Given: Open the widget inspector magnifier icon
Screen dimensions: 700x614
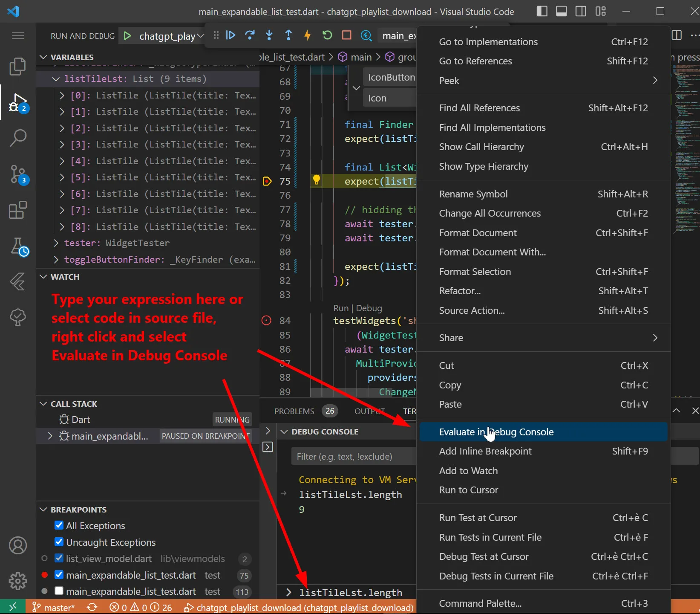Looking at the screenshot, I should [366, 36].
